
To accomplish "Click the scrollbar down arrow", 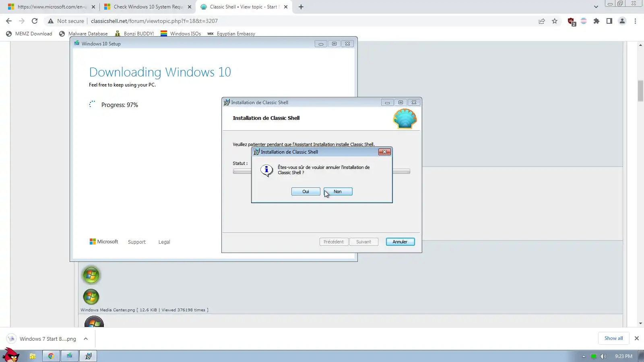I will [x=640, y=323].
